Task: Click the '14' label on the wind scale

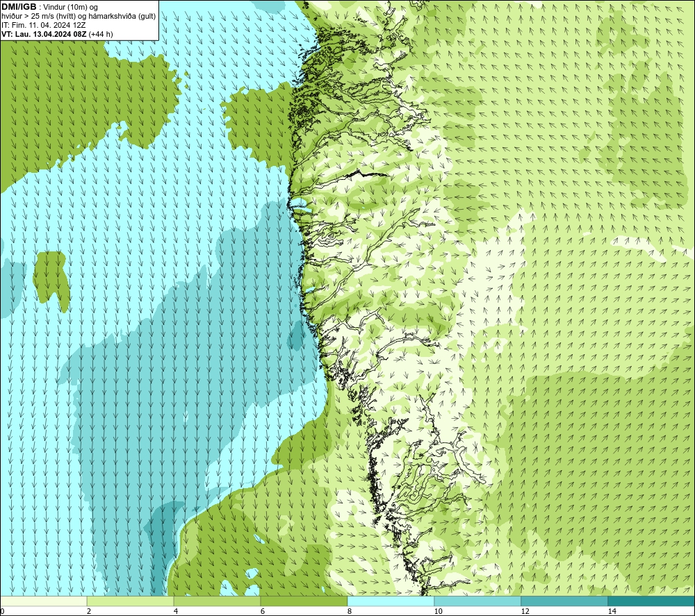Action: click(x=612, y=611)
